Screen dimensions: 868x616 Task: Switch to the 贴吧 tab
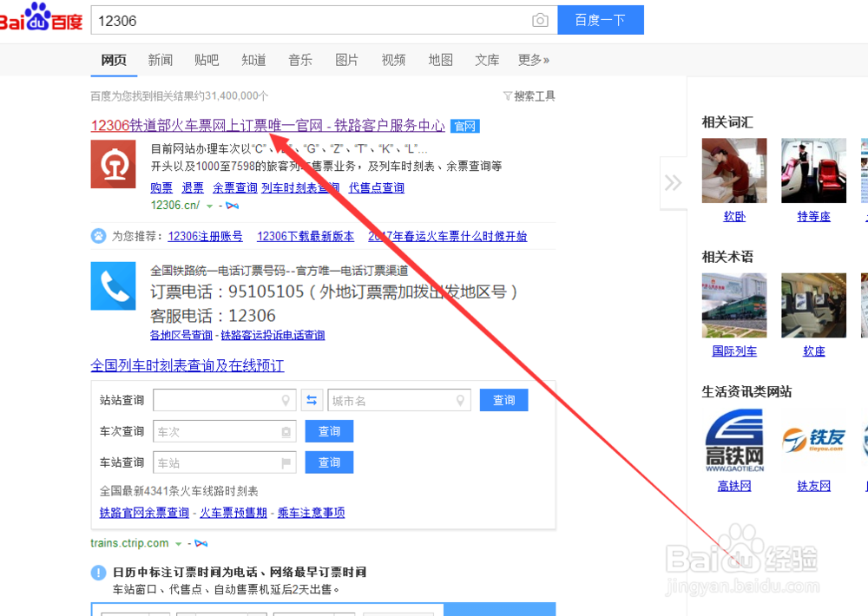(207, 60)
